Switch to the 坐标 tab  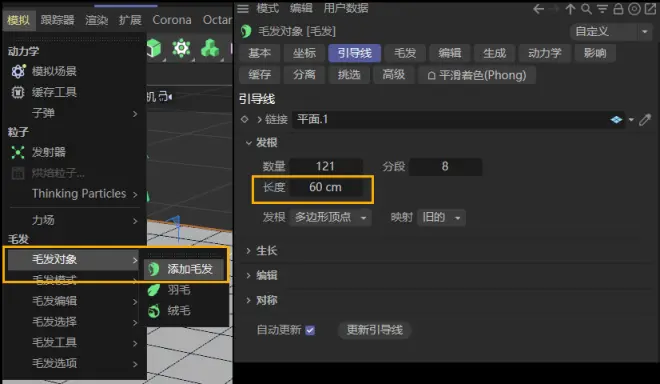tap(304, 53)
